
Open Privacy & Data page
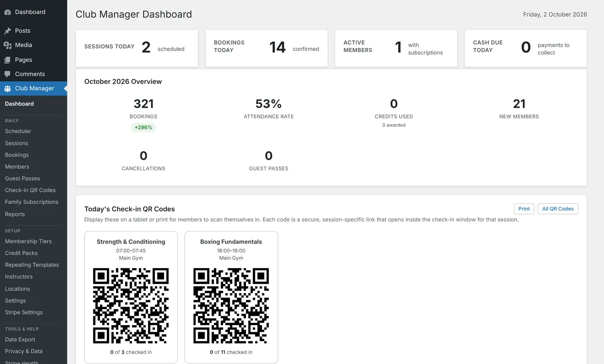click(x=24, y=351)
